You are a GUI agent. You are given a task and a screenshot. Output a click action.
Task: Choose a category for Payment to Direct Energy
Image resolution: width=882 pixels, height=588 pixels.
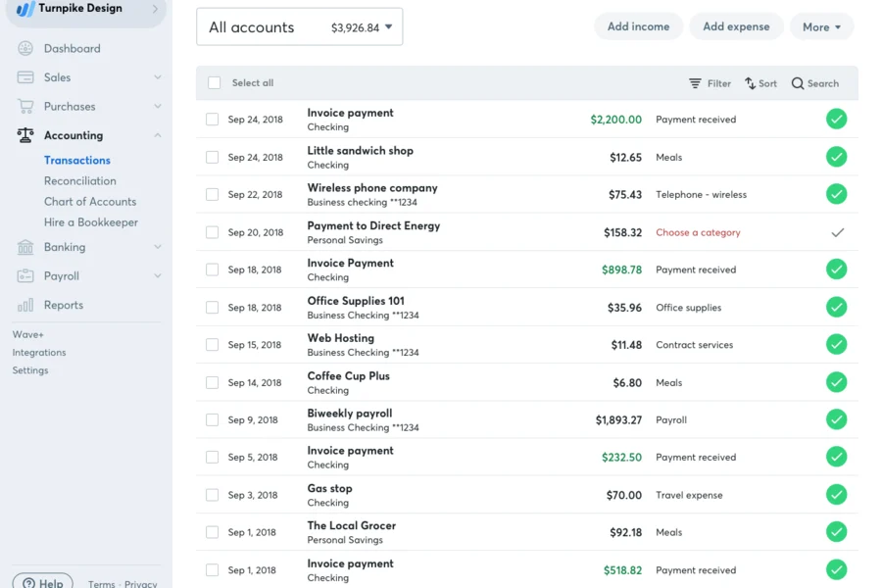tap(698, 232)
